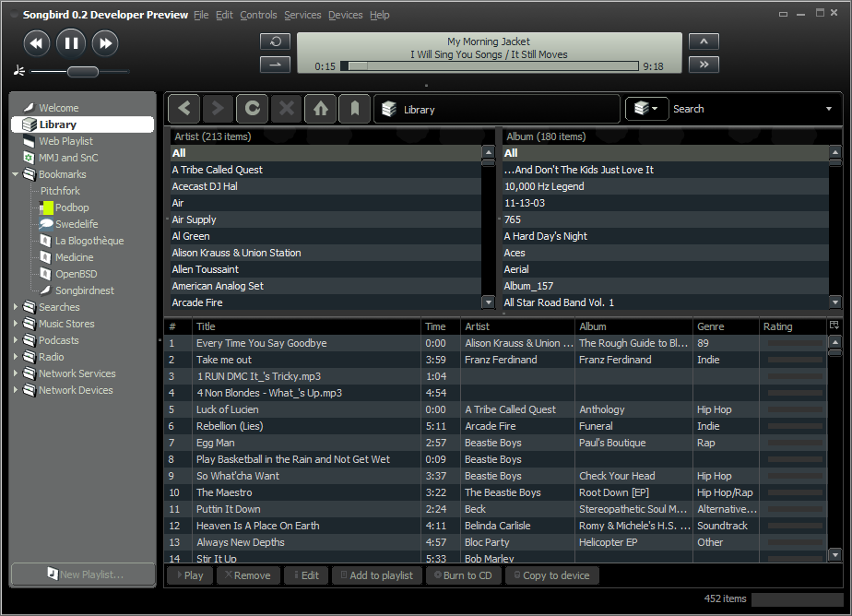Viewport: 852px width, 616px height.
Task: Click the Add to playlist button
Action: 376,575
